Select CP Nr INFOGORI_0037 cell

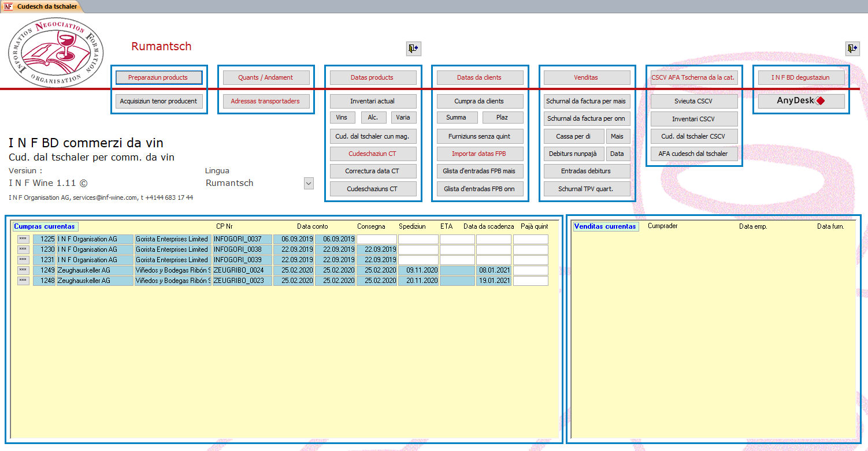pos(242,239)
